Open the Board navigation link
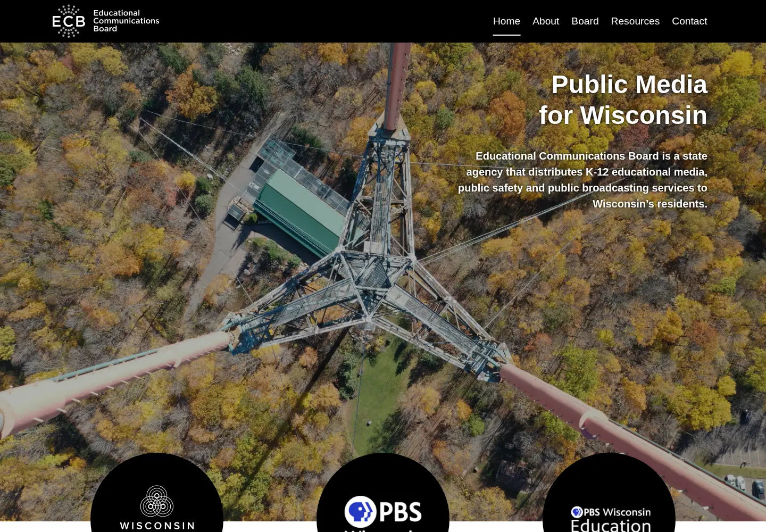The height and width of the screenshot is (532, 766). click(585, 21)
